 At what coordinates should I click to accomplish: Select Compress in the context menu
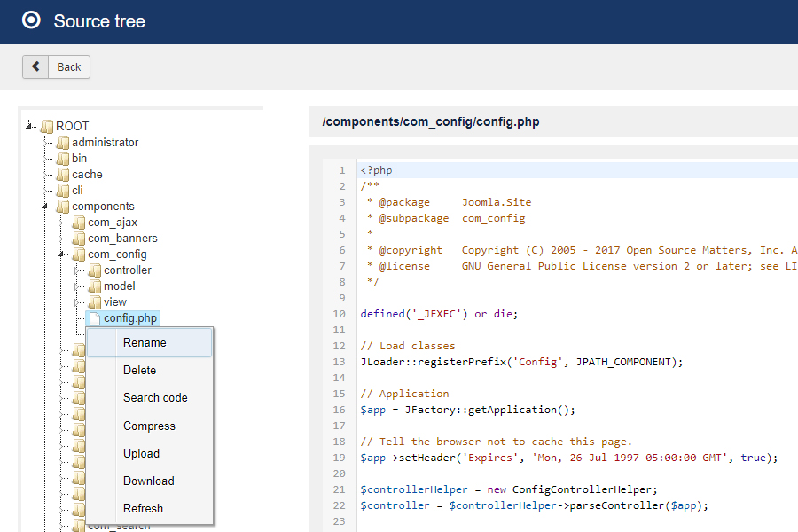coord(149,426)
